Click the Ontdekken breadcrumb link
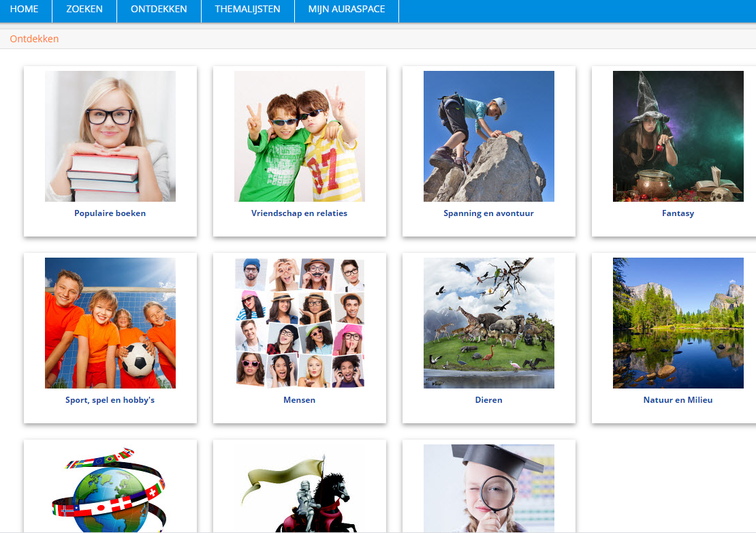This screenshot has width=756, height=533. point(34,39)
